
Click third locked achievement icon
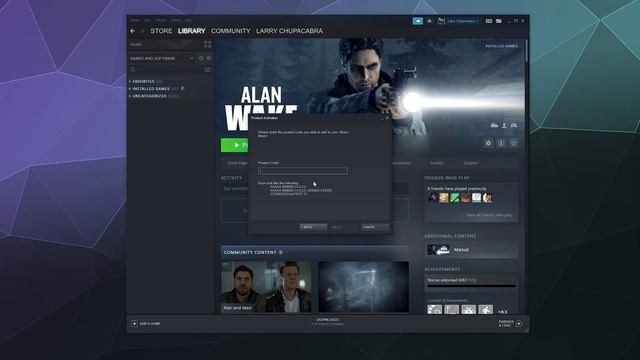click(x=469, y=310)
